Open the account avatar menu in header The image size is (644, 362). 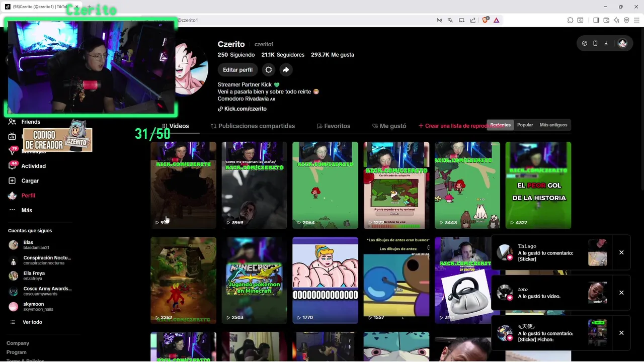coord(622,43)
